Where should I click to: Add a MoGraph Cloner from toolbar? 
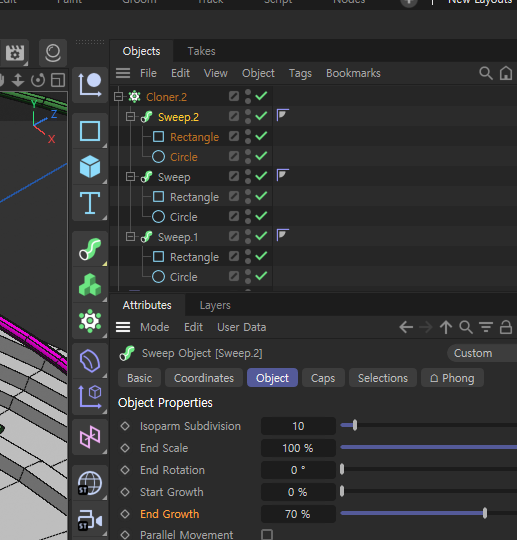pyautogui.click(x=90, y=321)
